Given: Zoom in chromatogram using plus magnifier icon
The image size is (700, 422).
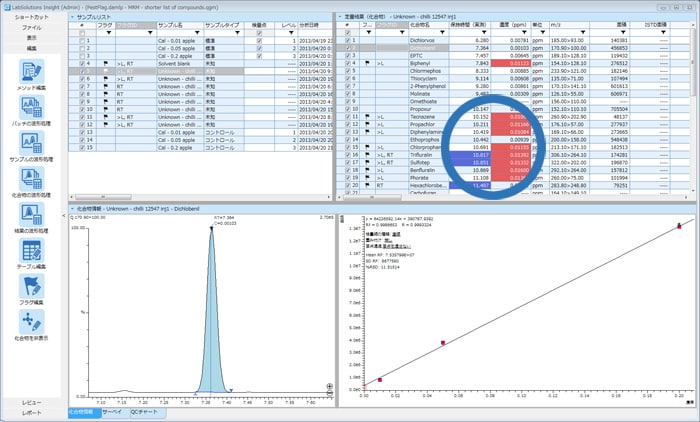Looking at the screenshot, I should [329, 386].
